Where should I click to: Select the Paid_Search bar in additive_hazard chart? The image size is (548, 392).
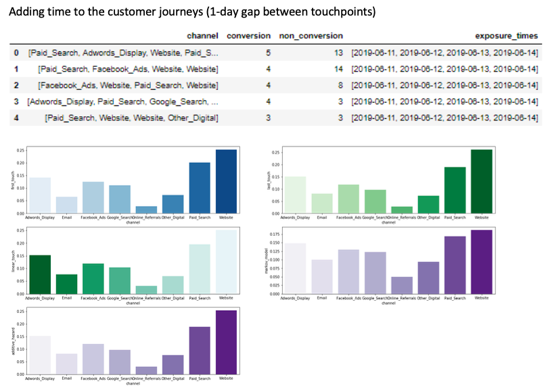point(199,350)
